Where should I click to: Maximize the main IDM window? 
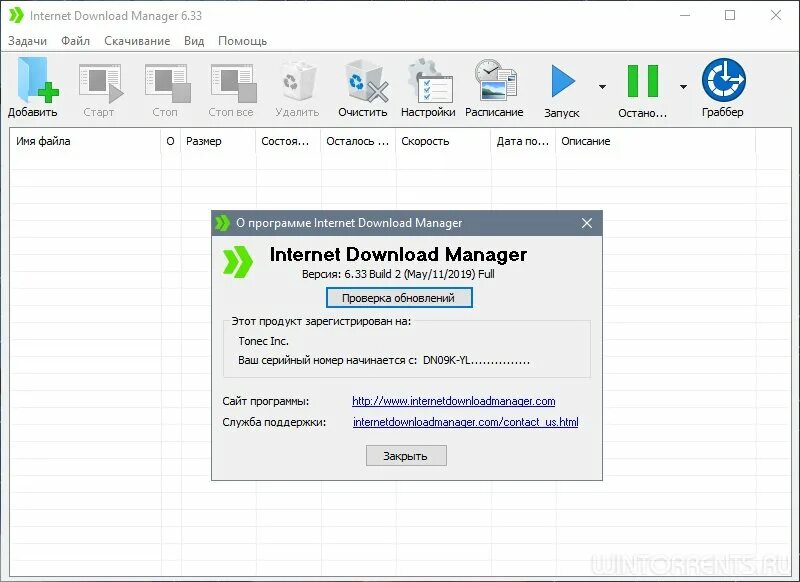pos(730,15)
